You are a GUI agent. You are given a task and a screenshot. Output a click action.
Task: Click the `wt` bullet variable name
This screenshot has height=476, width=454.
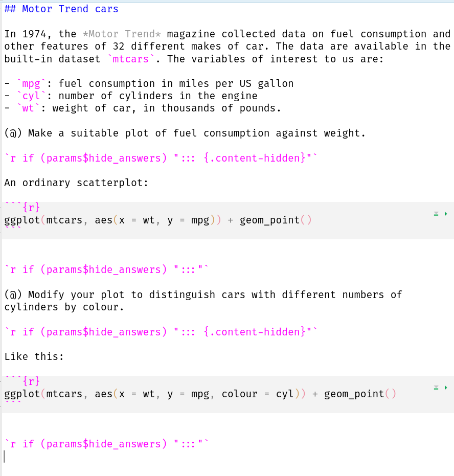point(28,108)
